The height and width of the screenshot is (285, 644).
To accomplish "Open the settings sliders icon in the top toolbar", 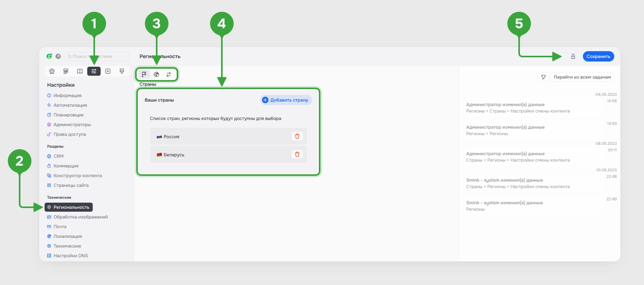I will [x=94, y=71].
